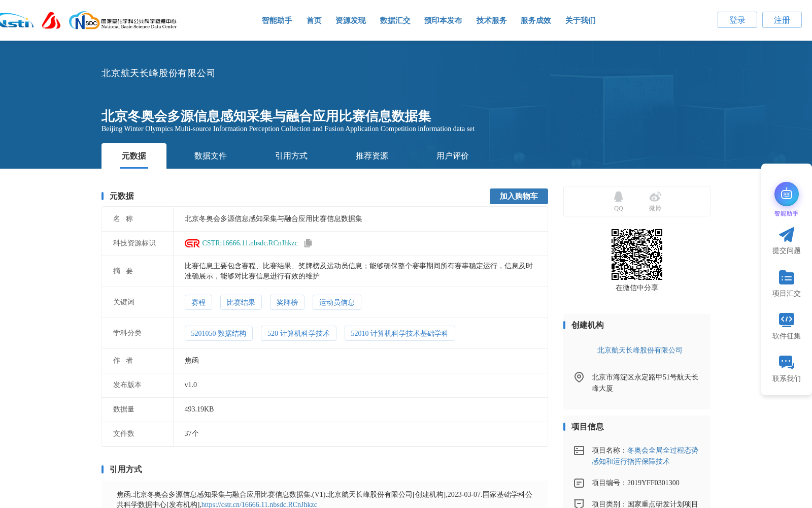The height and width of the screenshot is (508, 812).
Task: Open the CSTR:16666.11.nbsdc.RCnJhkzc link
Action: coord(250,243)
